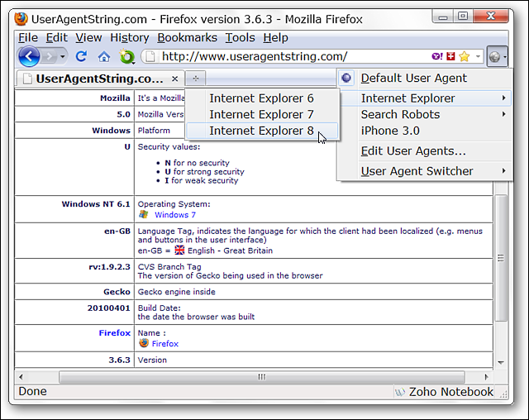Image resolution: width=529 pixels, height=420 pixels.
Task: Click the User Agent Switcher toolbar icon
Action: 495,57
